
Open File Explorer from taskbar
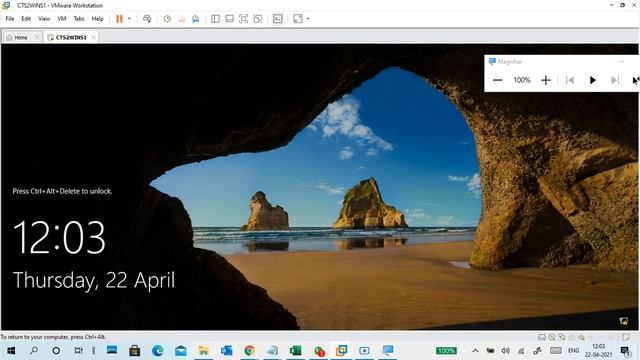203,351
